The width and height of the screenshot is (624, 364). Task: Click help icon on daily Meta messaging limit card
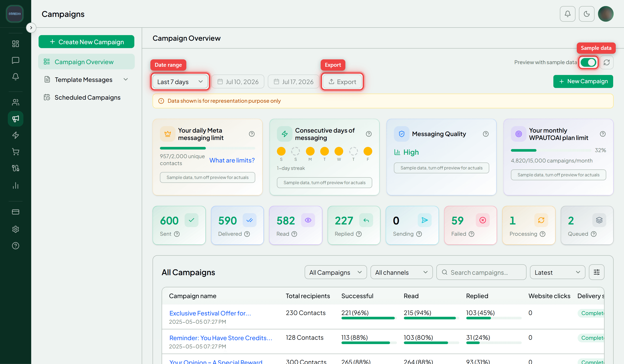point(252,134)
